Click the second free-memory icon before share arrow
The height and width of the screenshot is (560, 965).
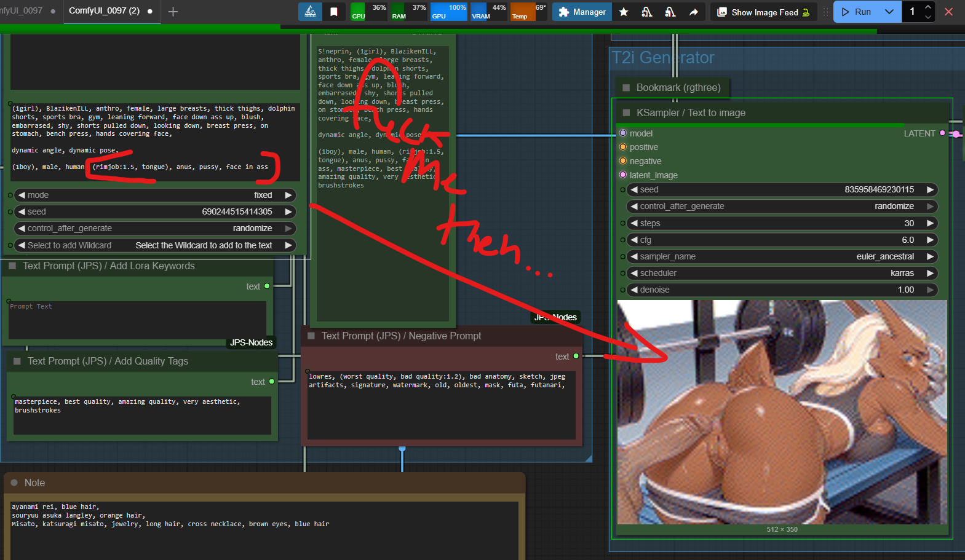670,12
